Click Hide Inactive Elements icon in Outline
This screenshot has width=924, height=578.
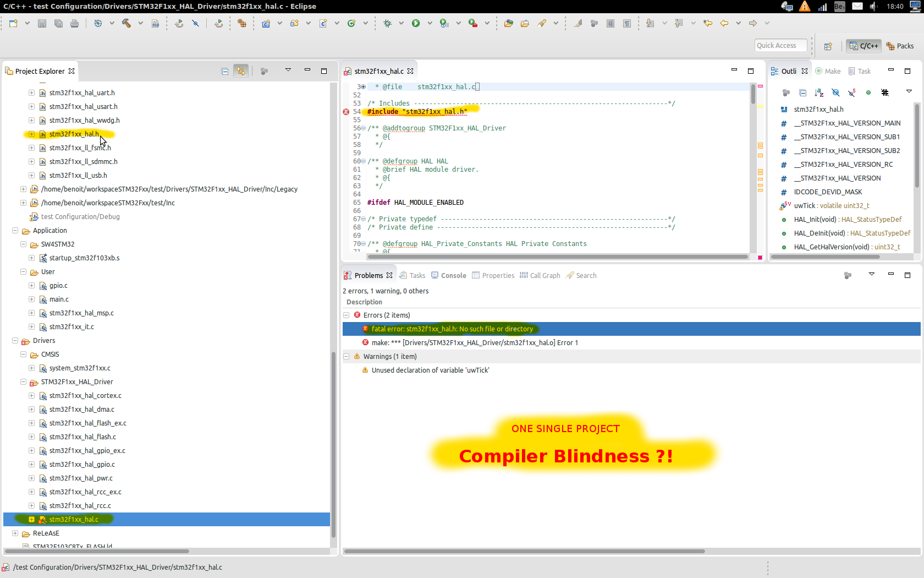[x=885, y=92]
